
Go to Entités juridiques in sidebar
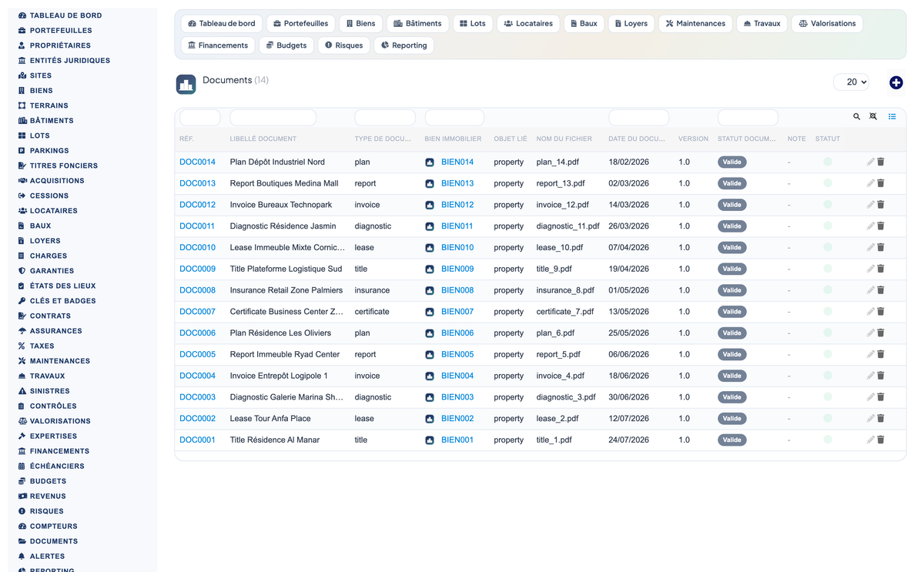pos(69,60)
